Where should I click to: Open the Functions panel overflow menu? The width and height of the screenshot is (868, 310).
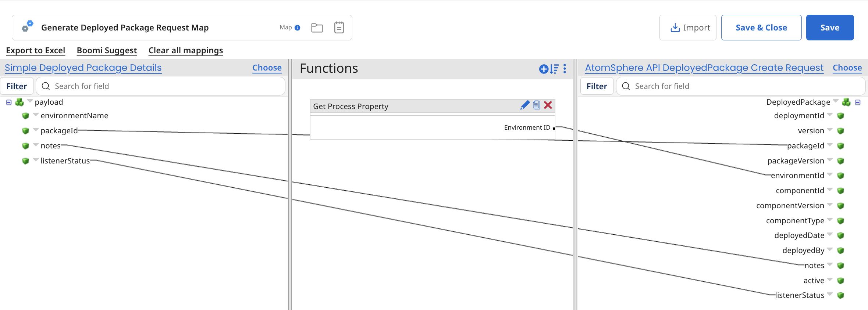point(564,69)
